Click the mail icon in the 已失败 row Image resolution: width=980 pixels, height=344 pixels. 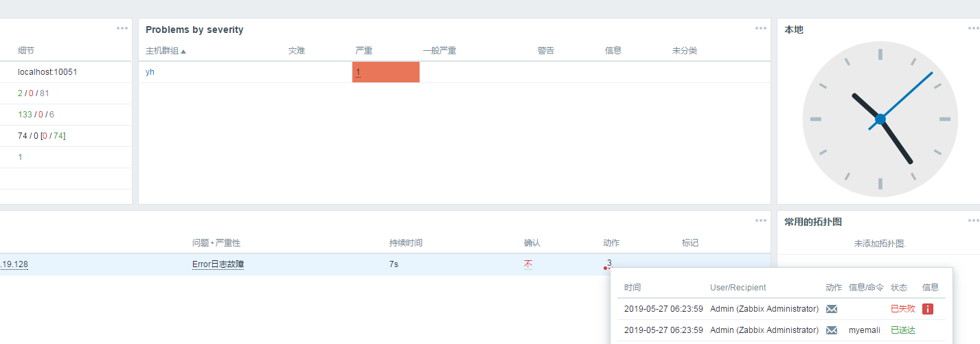pyautogui.click(x=832, y=309)
